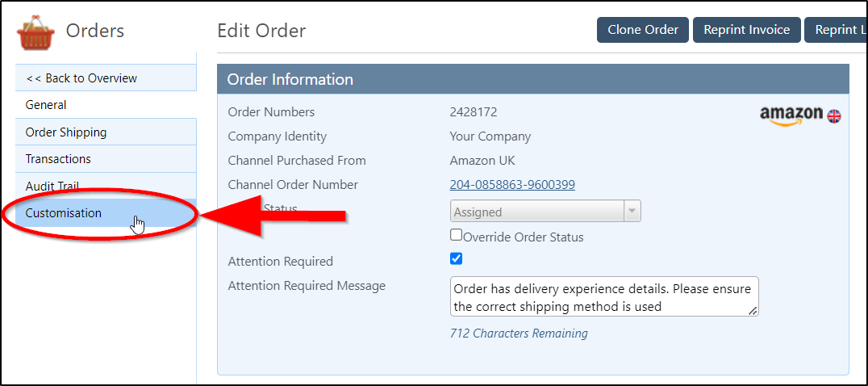This screenshot has height=386, width=868.
Task: Tick the Override Order Status checkbox
Action: (x=456, y=235)
